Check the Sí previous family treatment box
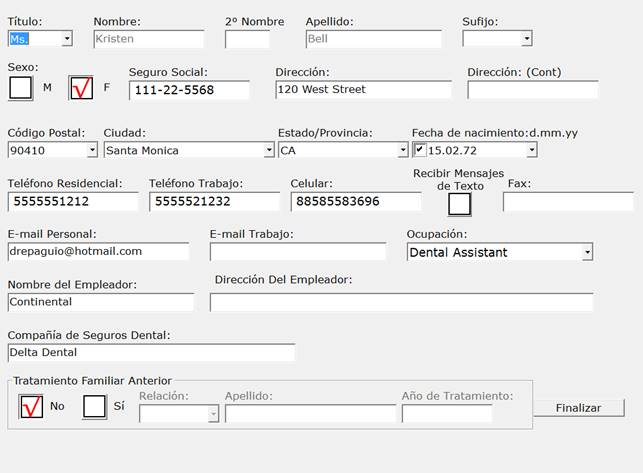 point(94,406)
